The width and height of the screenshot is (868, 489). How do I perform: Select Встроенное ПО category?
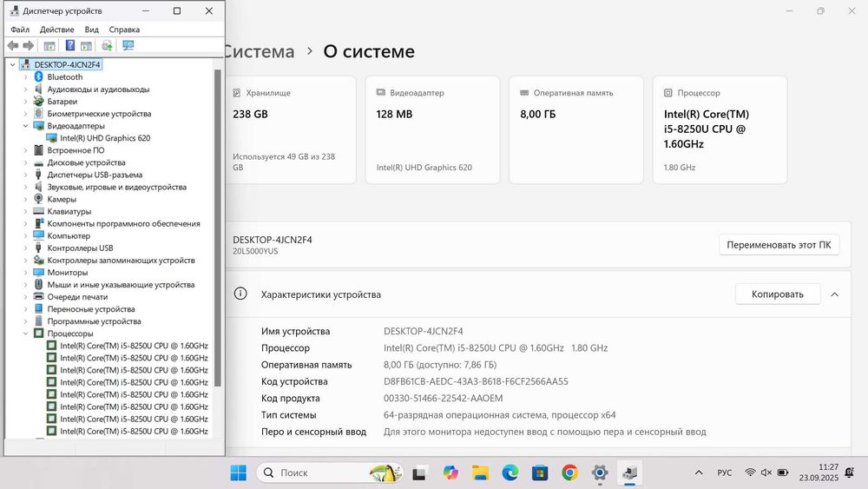click(x=76, y=150)
